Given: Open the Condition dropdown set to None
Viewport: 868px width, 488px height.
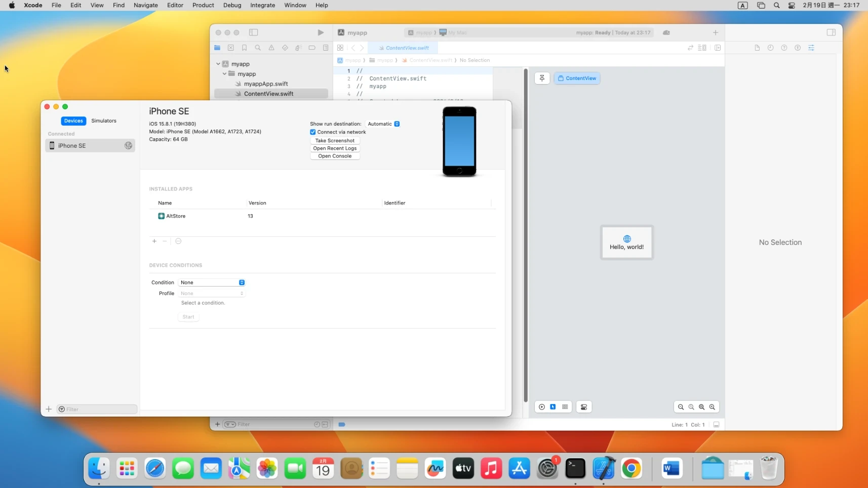Looking at the screenshot, I should coord(212,282).
